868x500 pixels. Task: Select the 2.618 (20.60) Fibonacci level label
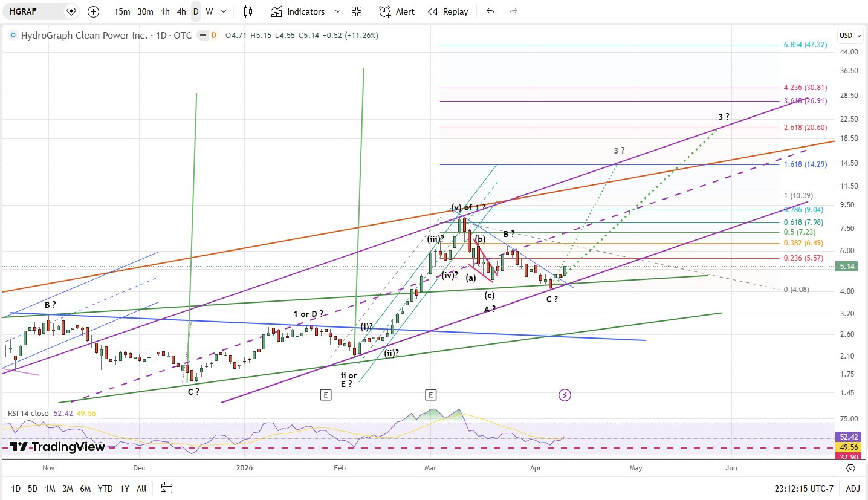tap(805, 128)
